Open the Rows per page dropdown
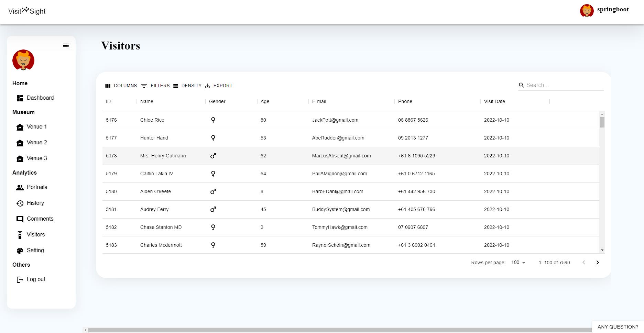The image size is (644, 333). point(518,262)
